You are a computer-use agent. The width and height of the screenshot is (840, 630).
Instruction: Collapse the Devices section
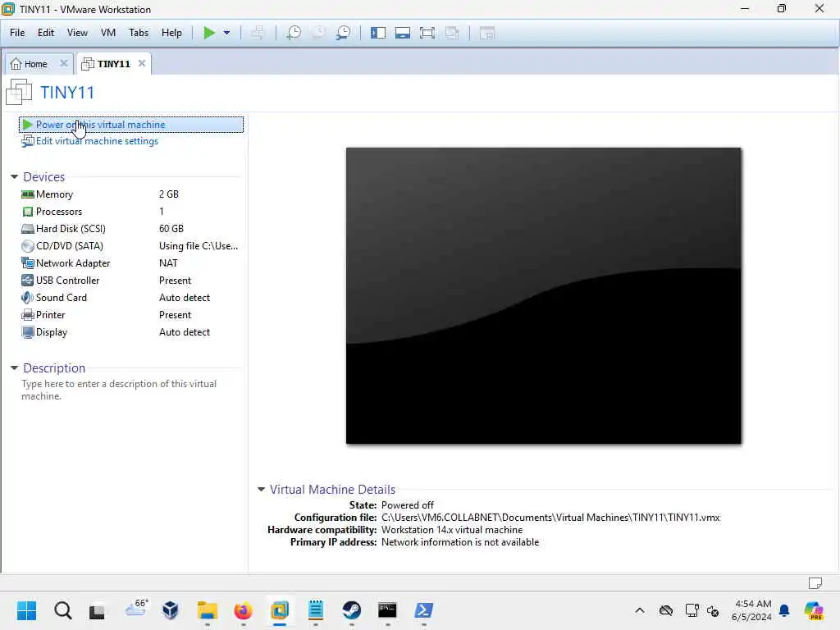pos(15,177)
